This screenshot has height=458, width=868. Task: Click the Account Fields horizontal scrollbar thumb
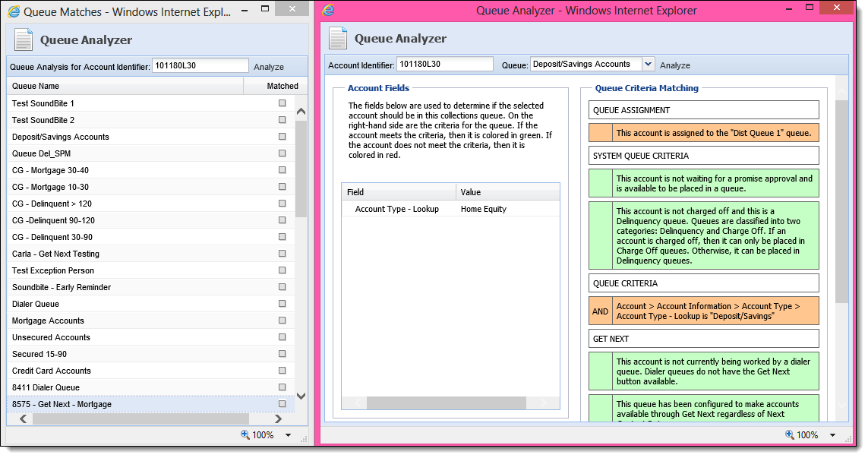[447, 403]
